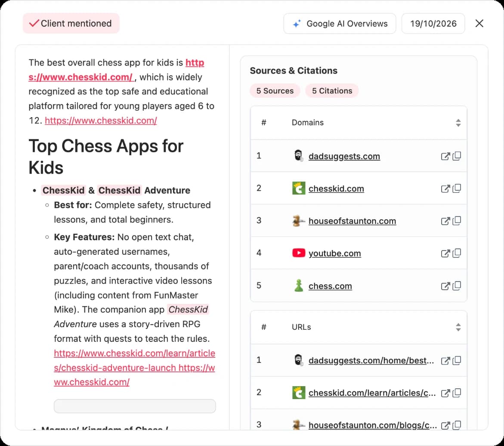The width and height of the screenshot is (504, 446).
Task: Select the 5 Sources tab
Action: tap(275, 91)
